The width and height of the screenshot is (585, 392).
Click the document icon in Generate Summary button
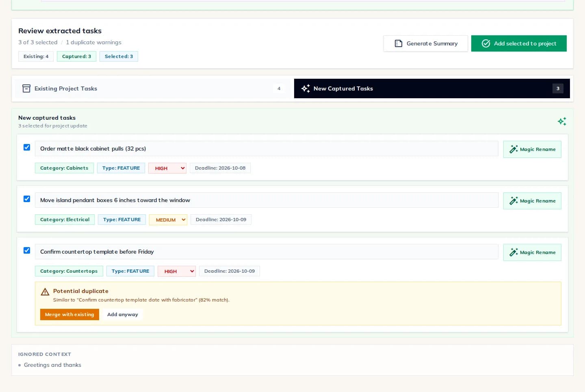pos(399,43)
